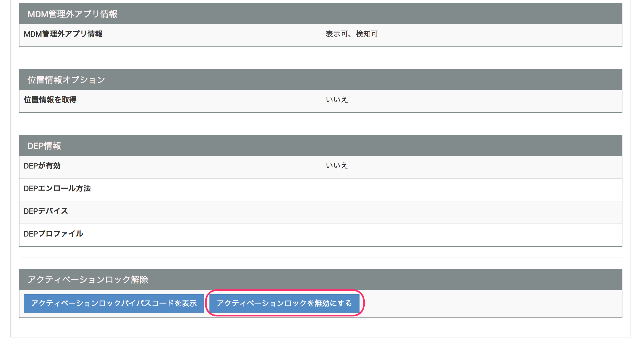Click the 位置情報を取得 row label
This screenshot has height=345, width=644.
(50, 100)
